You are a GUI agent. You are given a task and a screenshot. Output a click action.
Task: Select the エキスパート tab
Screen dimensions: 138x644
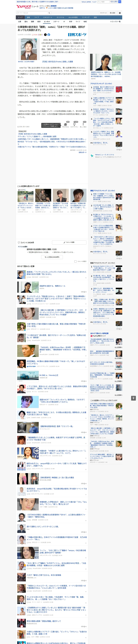(48, 17)
